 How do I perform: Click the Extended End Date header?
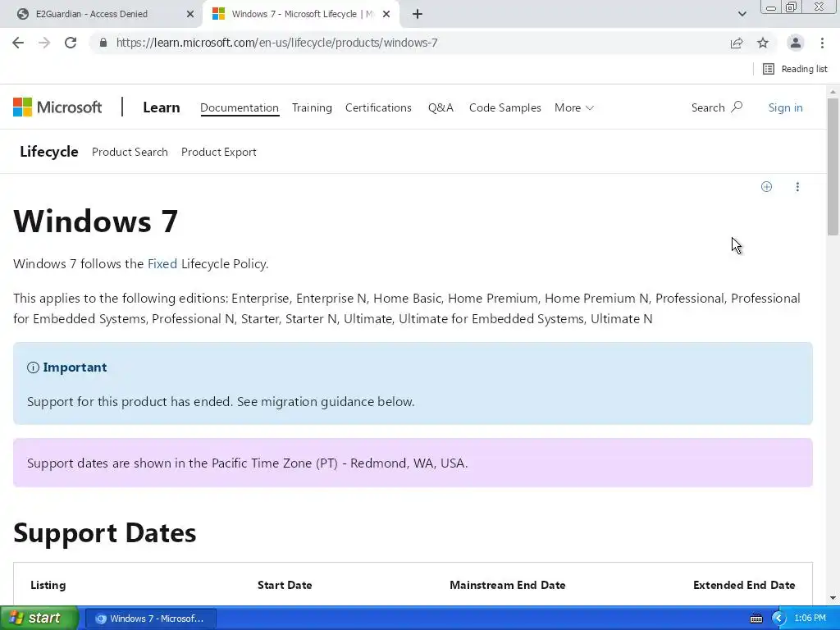coord(744,585)
